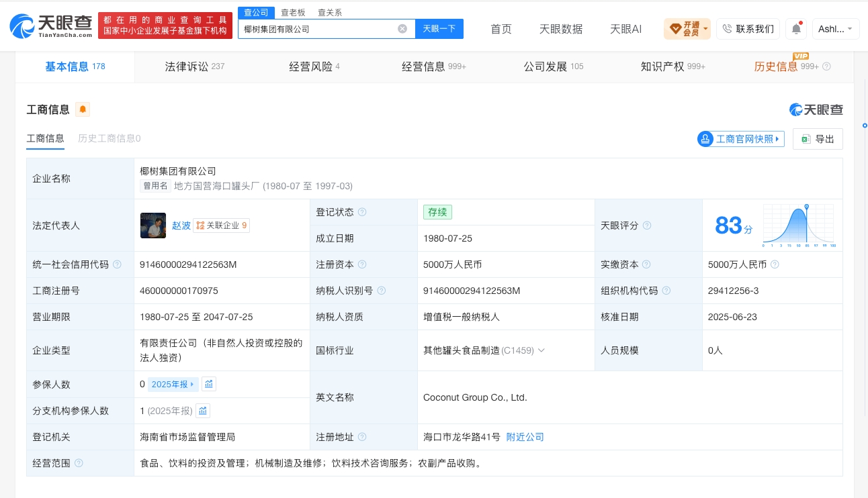Open the 天眼数据 navigation item
Viewport: 868px width, 498px height.
[561, 29]
